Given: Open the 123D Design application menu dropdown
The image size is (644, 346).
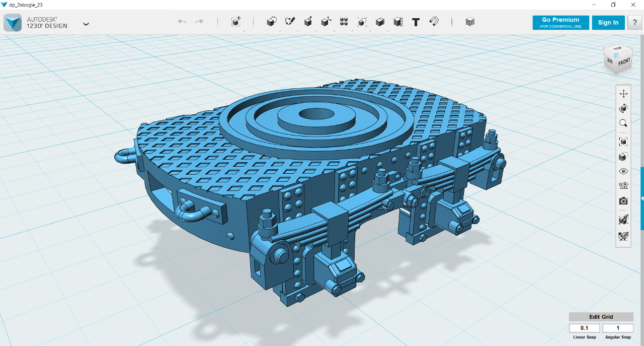Looking at the screenshot, I should click(86, 24).
